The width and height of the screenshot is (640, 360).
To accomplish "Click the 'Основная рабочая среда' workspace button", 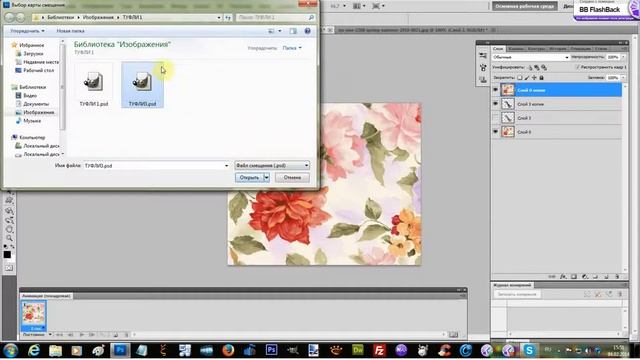I will coord(524,6).
